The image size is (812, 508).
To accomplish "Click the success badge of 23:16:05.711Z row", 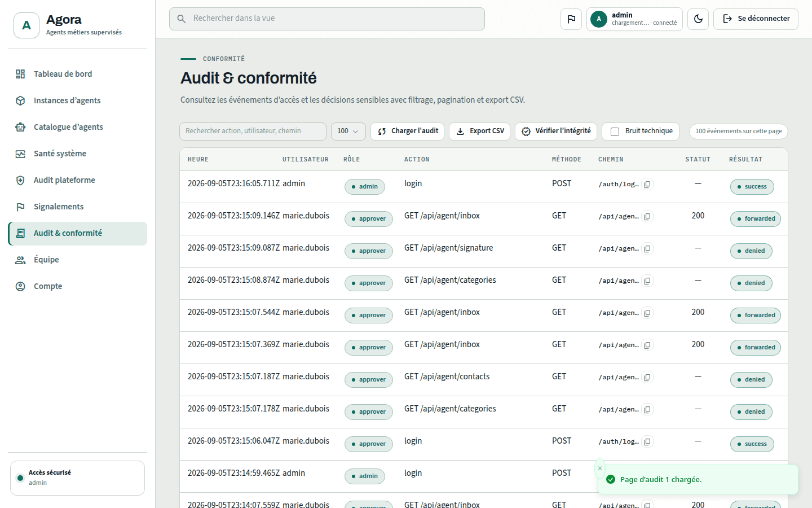I will click(752, 187).
